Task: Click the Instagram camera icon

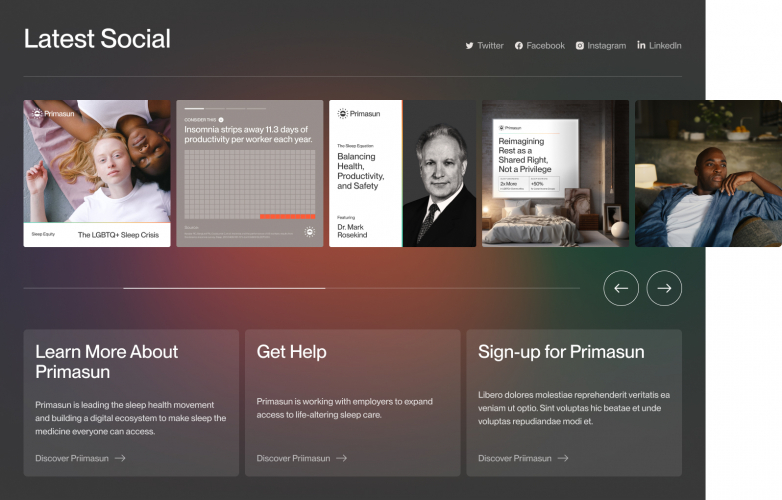Action: (580, 46)
